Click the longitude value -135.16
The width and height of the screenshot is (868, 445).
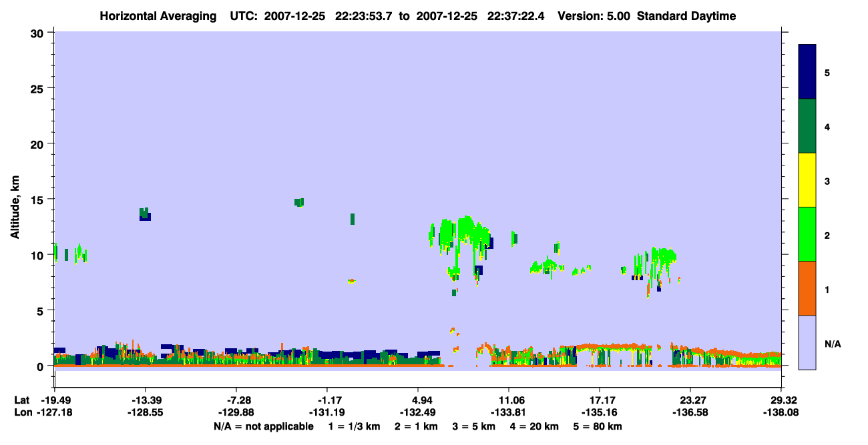(599, 412)
